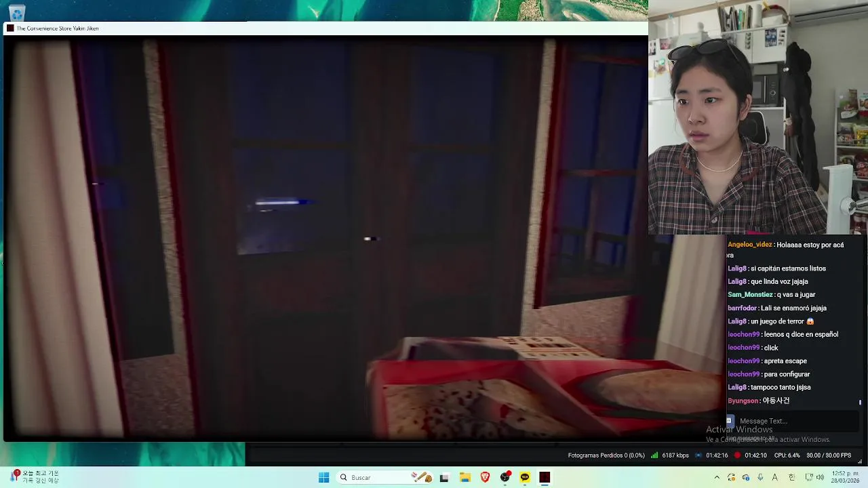The width and height of the screenshot is (868, 488).
Task: Click the CPU: 6.4% status entry
Action: pyautogui.click(x=787, y=455)
